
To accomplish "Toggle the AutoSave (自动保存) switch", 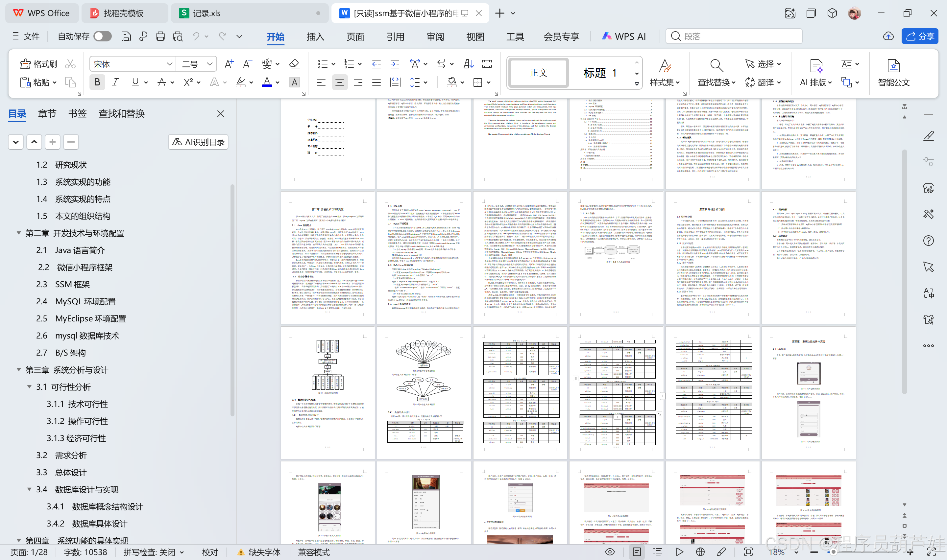I will pos(102,36).
